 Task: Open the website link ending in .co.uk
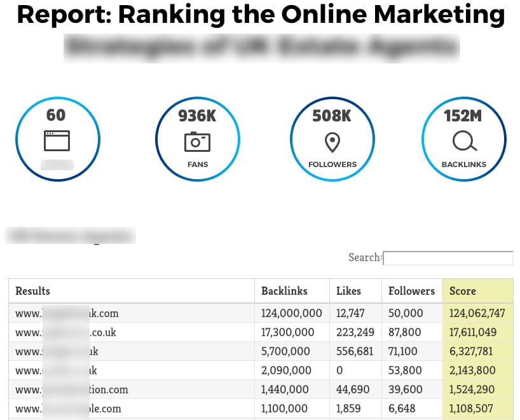click(65, 332)
